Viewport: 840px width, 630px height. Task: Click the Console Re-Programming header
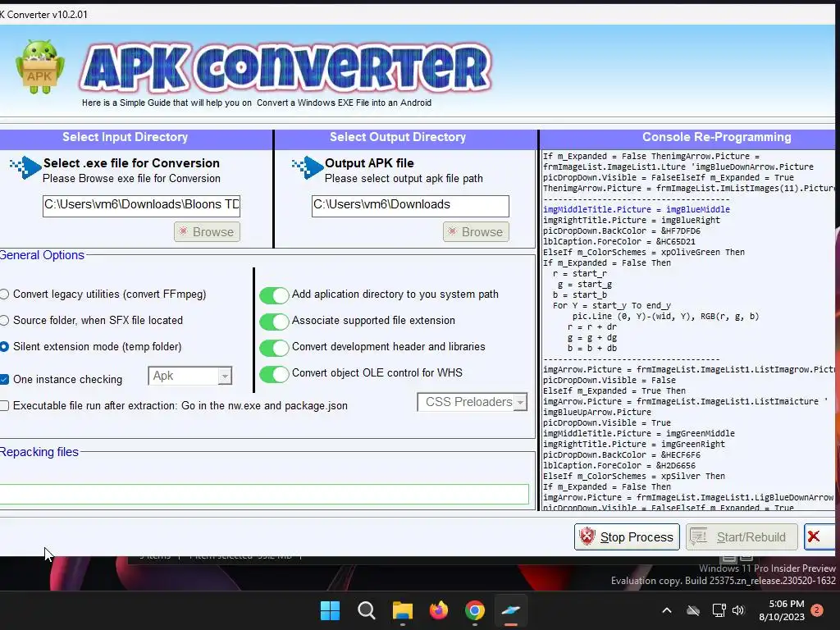tap(717, 137)
